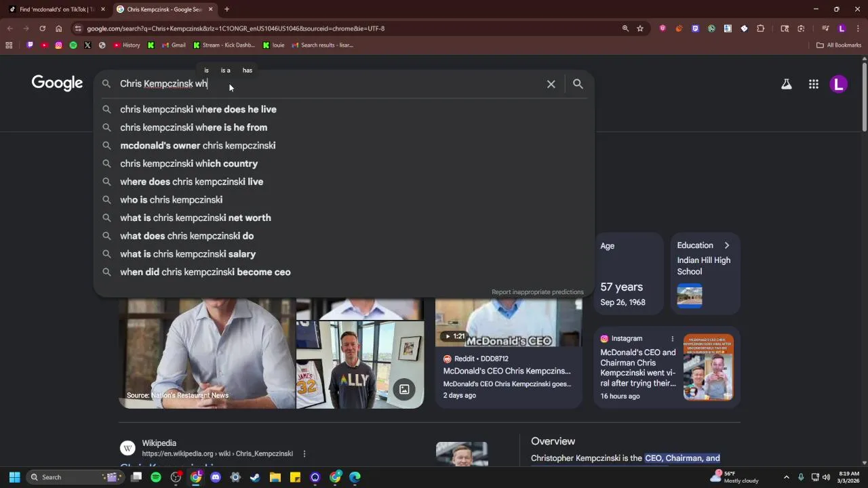Open the History bookmark
Image resolution: width=868 pixels, height=488 pixels.
[x=127, y=45]
